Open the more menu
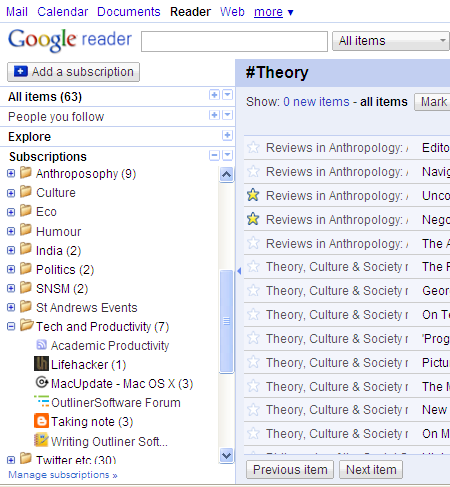This screenshot has height=487, width=450. pyautogui.click(x=273, y=12)
